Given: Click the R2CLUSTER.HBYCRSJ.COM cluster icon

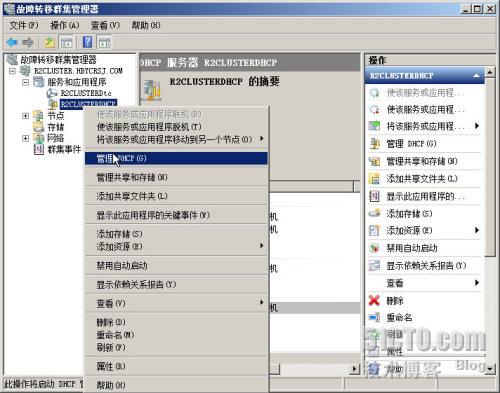Looking at the screenshot, I should coord(25,71).
